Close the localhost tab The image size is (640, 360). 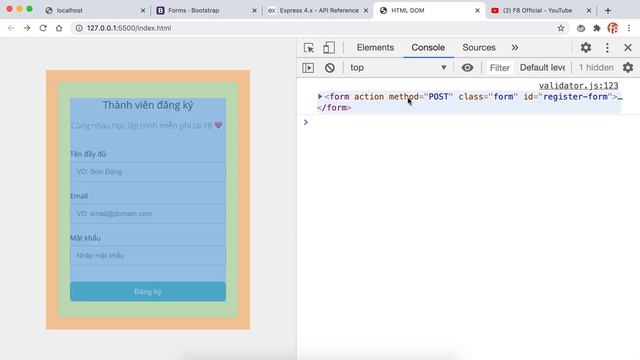[143, 11]
